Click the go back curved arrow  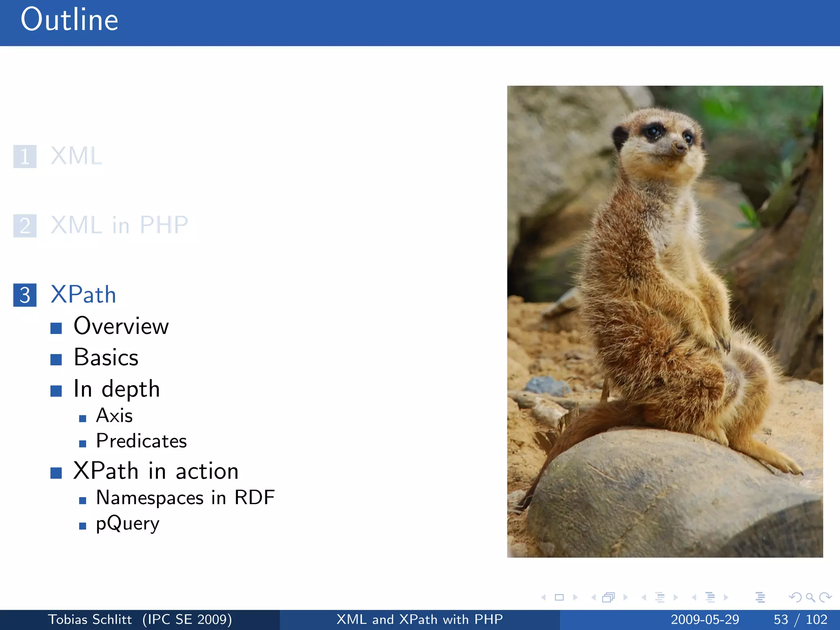[795, 598]
